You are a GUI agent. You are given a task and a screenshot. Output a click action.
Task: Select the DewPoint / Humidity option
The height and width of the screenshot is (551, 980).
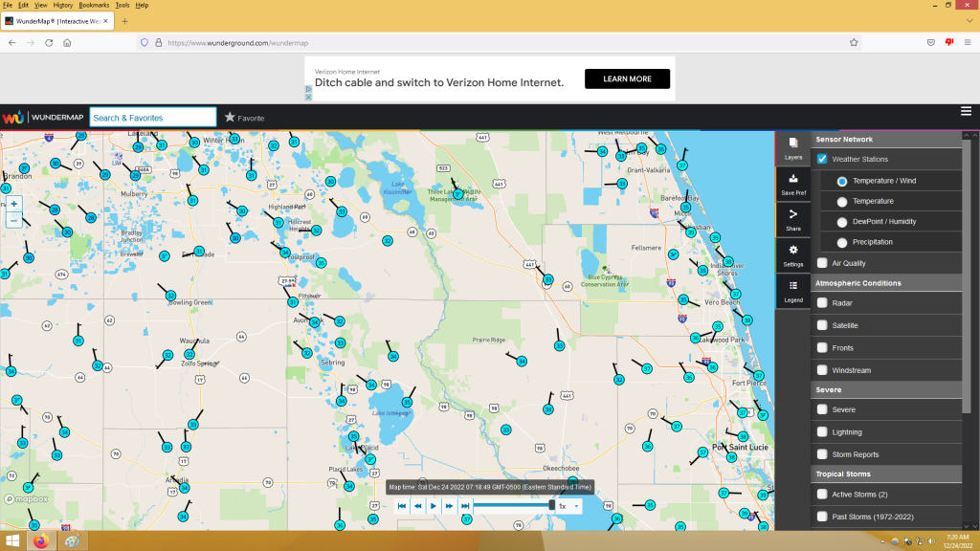tap(842, 222)
